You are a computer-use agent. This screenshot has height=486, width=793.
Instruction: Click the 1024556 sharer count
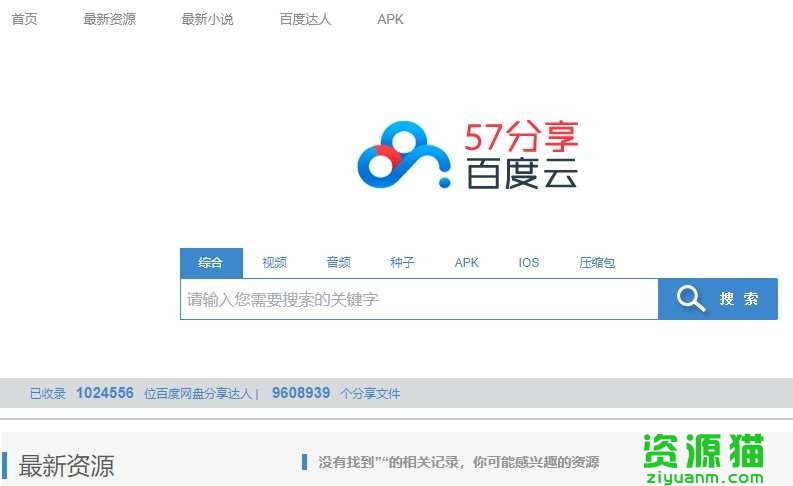click(x=105, y=393)
